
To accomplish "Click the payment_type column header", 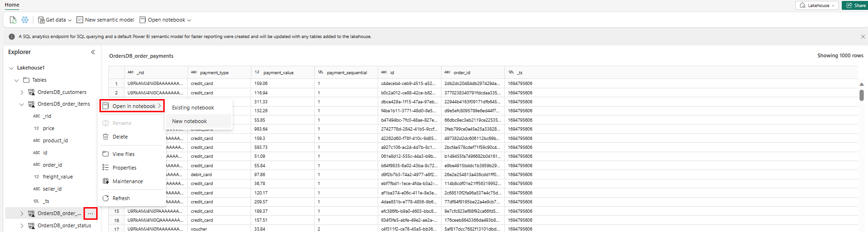I will coord(219,72).
